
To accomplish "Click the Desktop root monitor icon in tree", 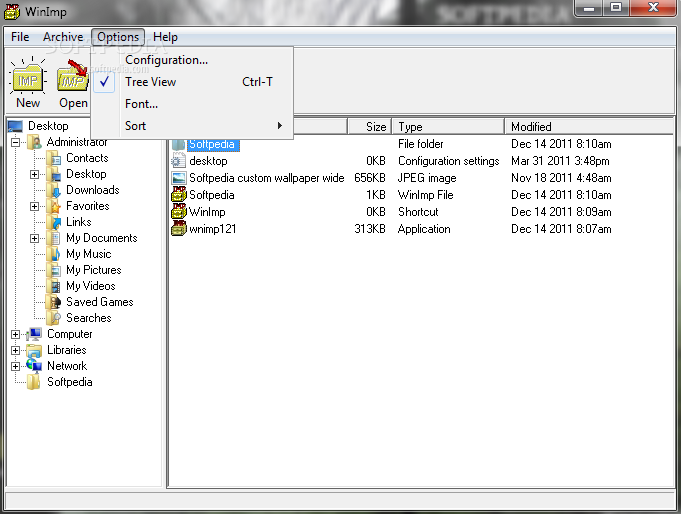I will [x=16, y=126].
